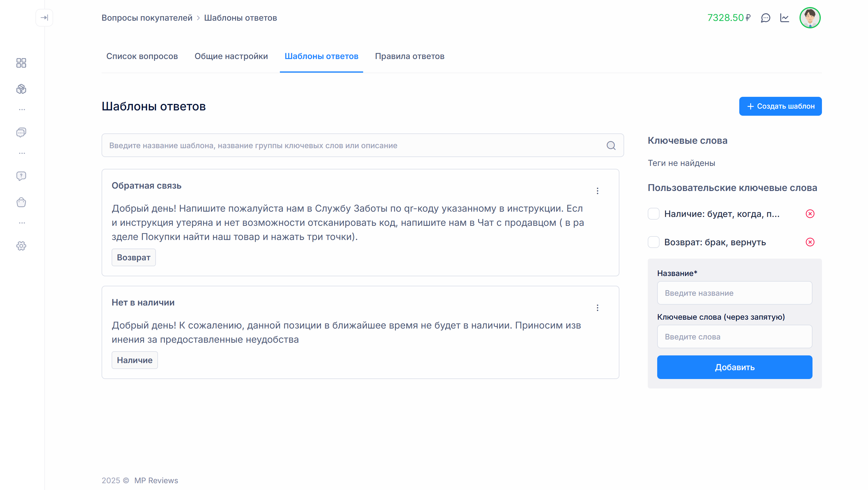This screenshot has height=490, width=868.
Task: Switch to the Правила ответов tab
Action: [x=409, y=56]
